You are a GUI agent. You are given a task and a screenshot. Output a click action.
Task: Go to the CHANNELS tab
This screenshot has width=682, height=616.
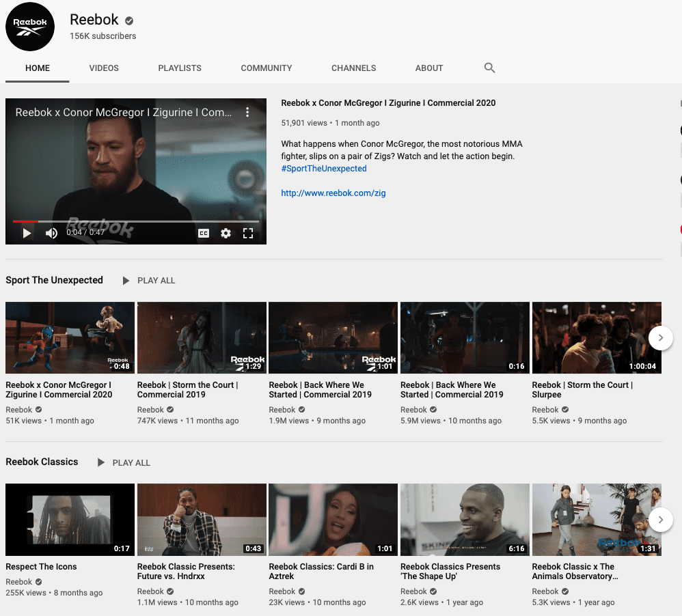[353, 68]
